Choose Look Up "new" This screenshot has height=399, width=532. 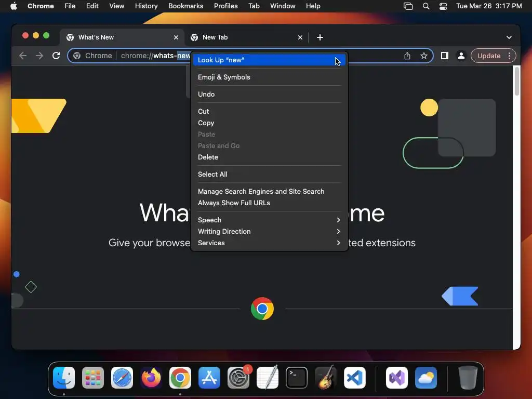coord(270,60)
